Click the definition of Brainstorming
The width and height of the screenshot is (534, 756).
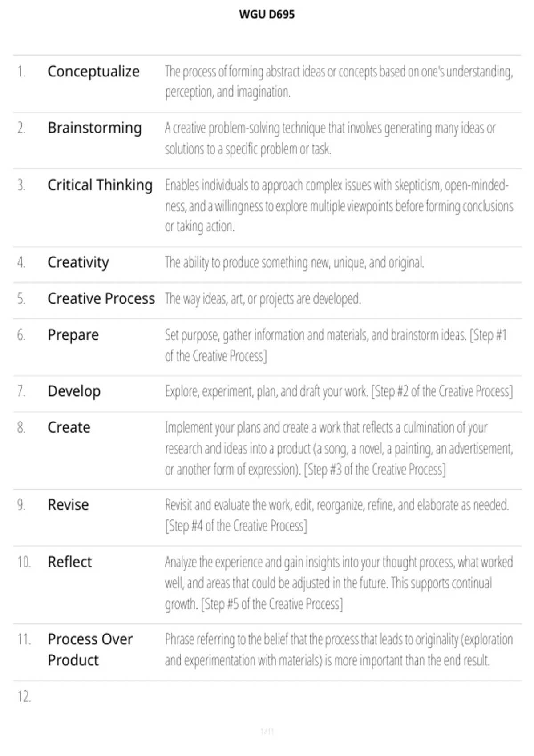coord(330,138)
